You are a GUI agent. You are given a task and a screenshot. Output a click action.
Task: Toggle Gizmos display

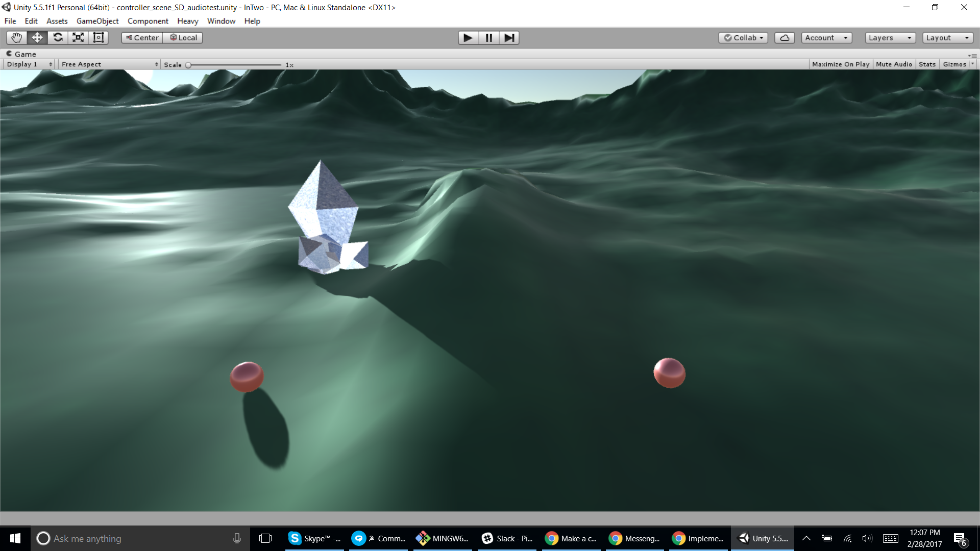pyautogui.click(x=954, y=64)
